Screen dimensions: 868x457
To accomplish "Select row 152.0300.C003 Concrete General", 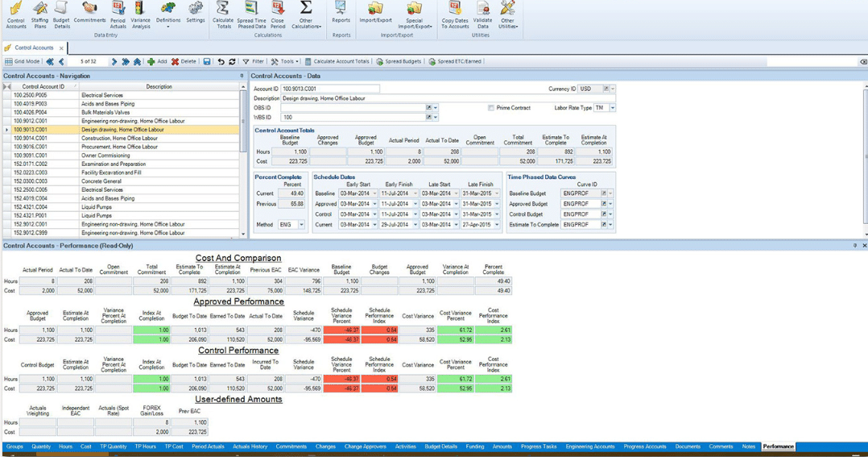I will 122,181.
